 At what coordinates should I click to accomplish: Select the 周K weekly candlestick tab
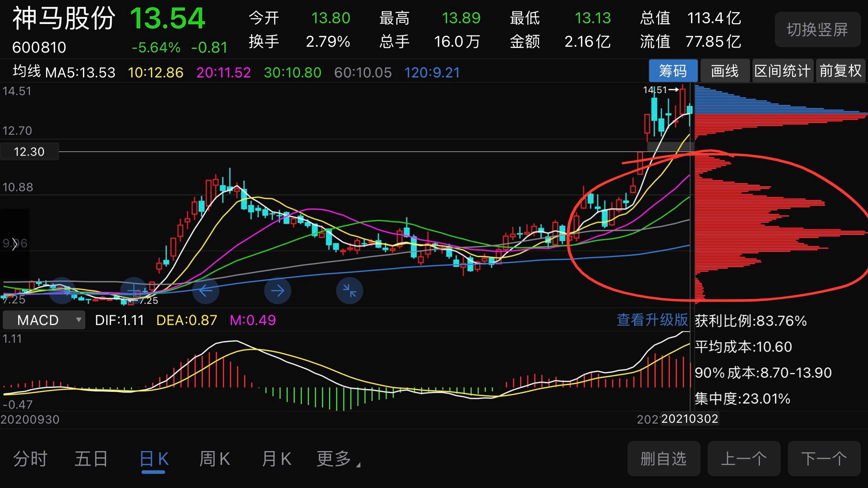215,459
